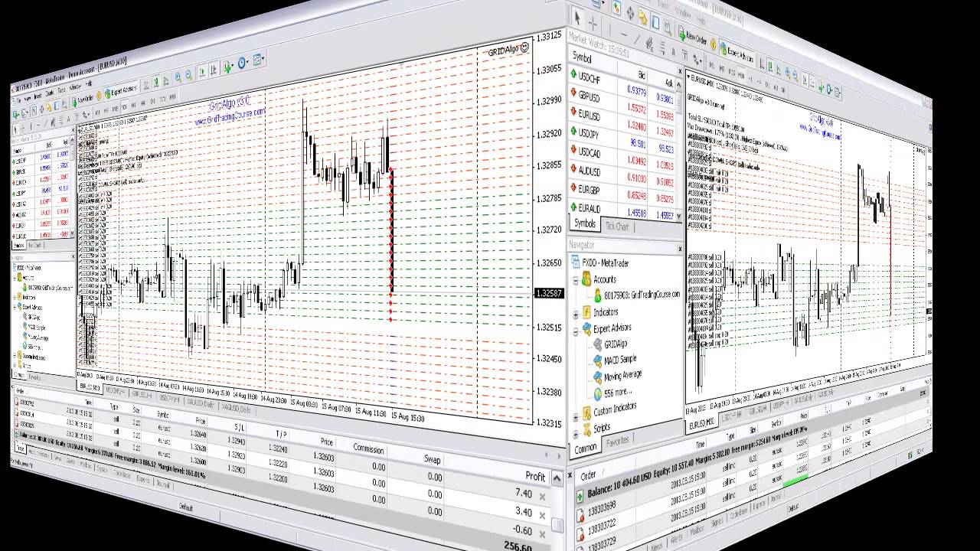Close the order showing 7.40 profit

click(x=542, y=497)
